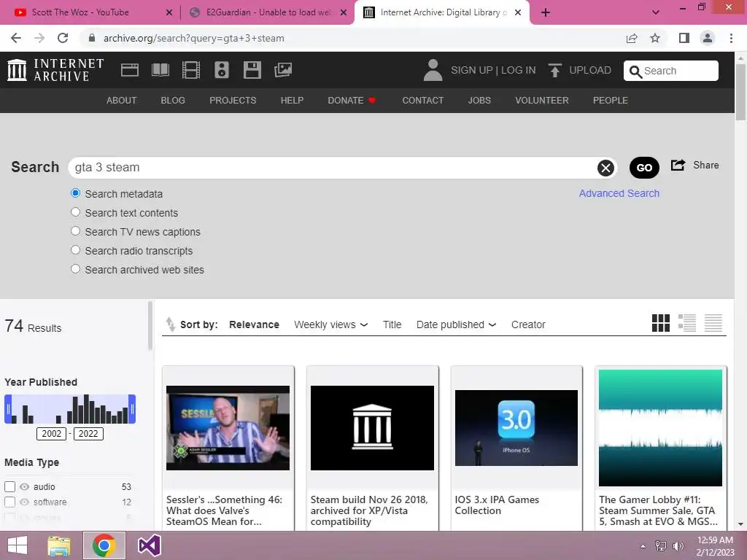This screenshot has height=560, width=747.
Task: Toggle sort direction arrows icon
Action: 170,324
